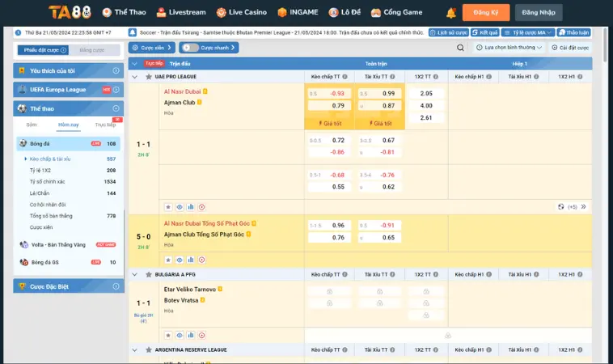Toggle eye icon under Al Nasr Dubai match

180,207
